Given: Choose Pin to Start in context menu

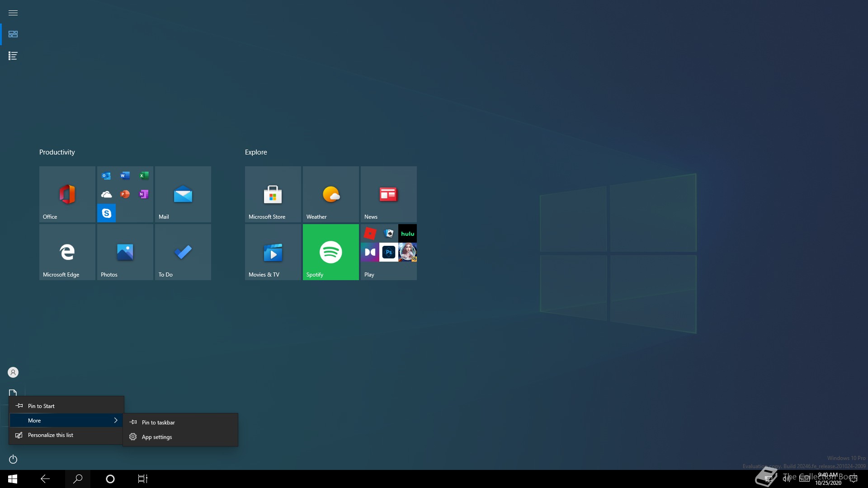Looking at the screenshot, I should tap(66, 406).
